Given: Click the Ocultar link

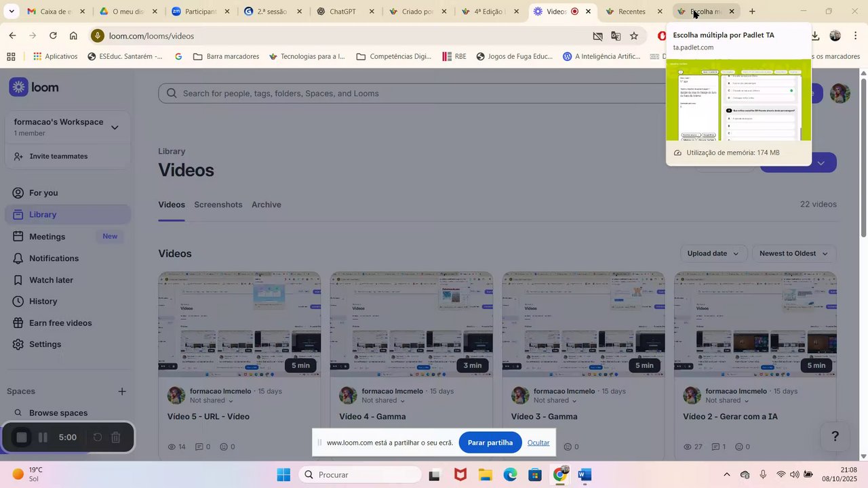Looking at the screenshot, I should click(x=538, y=443).
